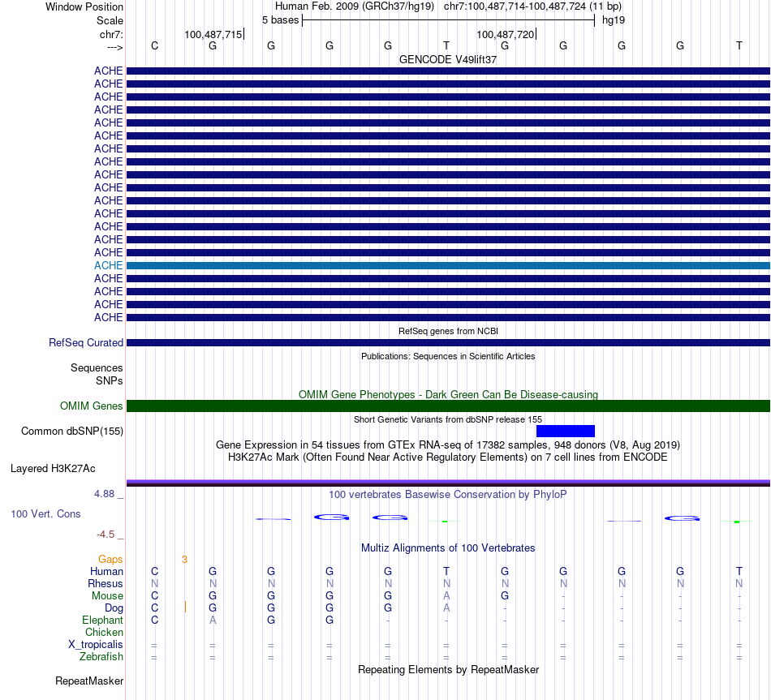Click the Rhesus species label
Screen dimensions: 771x700
coord(106,583)
